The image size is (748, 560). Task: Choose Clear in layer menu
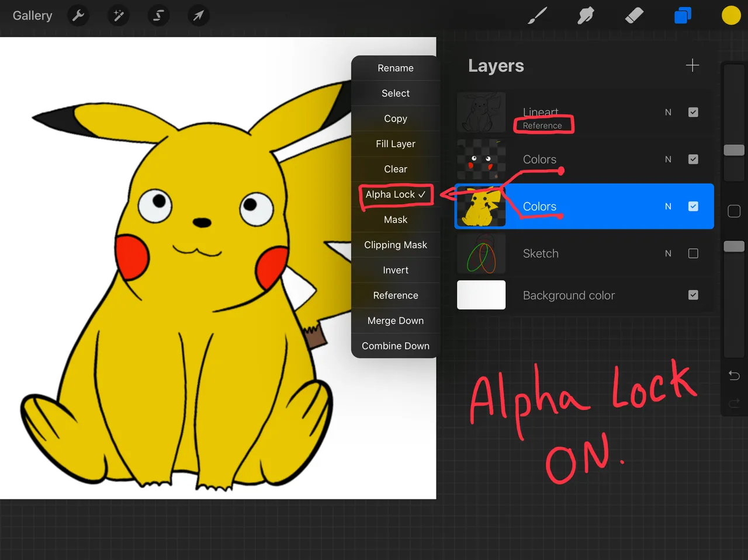point(396,169)
